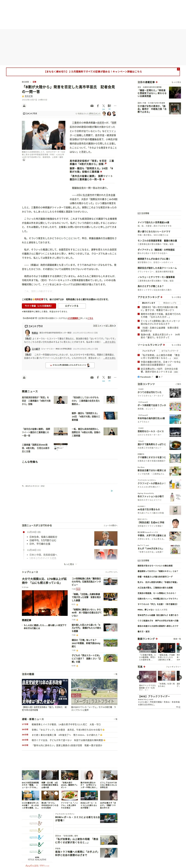Click top Hatena B! bookmark icon
Image resolution: width=186 pixels, height=868 pixels.
pyautogui.click(x=109, y=106)
